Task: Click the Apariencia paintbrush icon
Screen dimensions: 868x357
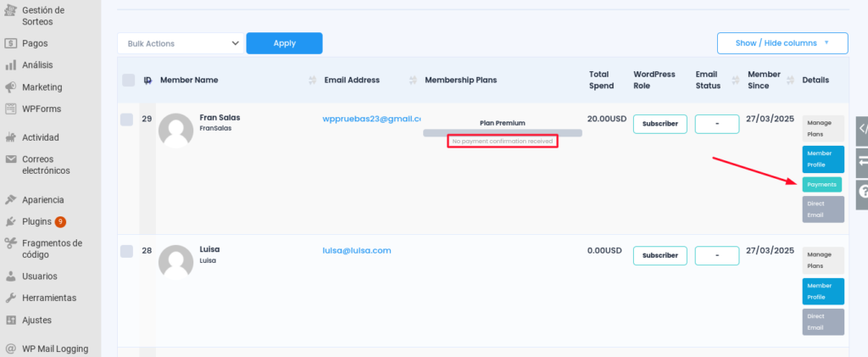Action: pos(10,200)
